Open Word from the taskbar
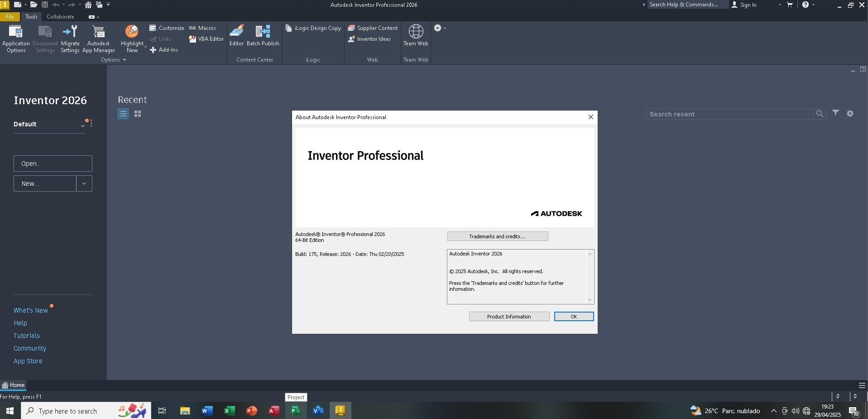This screenshot has height=419, width=868. click(x=207, y=411)
